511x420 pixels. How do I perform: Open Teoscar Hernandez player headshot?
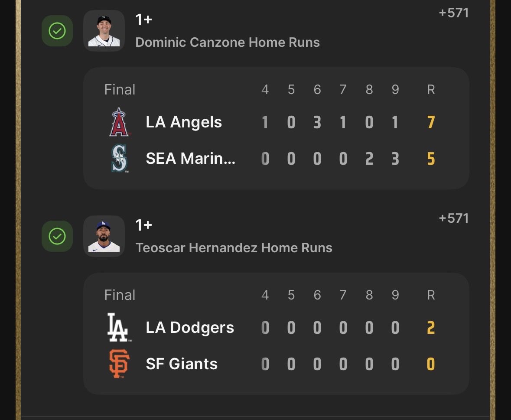coord(104,236)
